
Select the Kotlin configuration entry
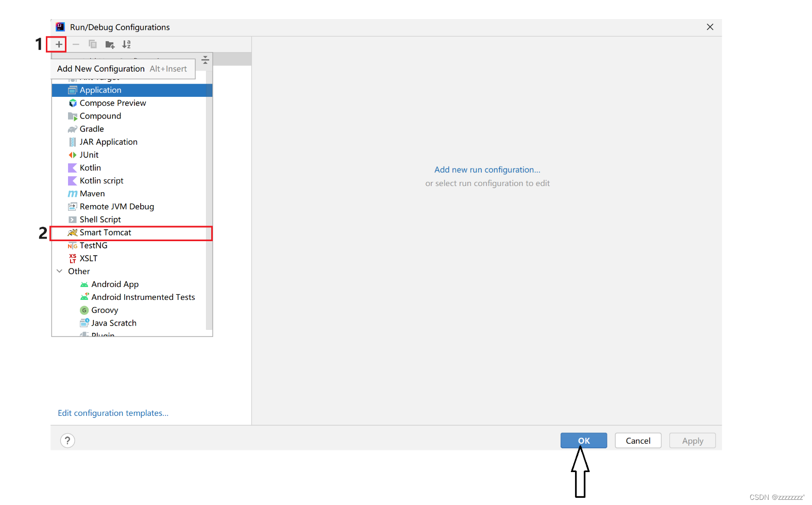pos(132,167)
